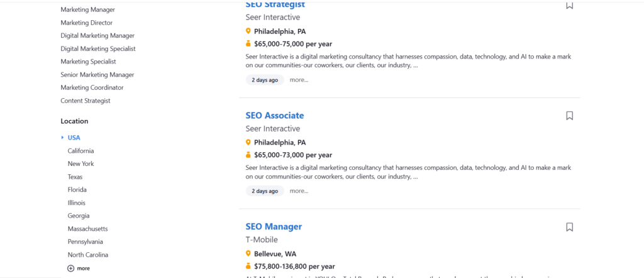
Task: Bookmark the SEO Strategist job posting
Action: [x=569, y=5]
